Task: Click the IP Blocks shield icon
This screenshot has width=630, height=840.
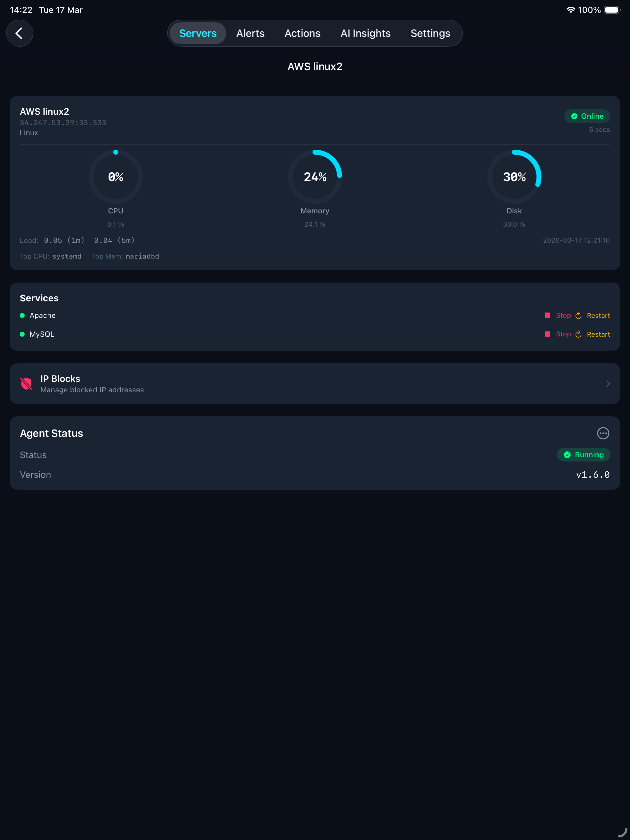Action: point(26,383)
